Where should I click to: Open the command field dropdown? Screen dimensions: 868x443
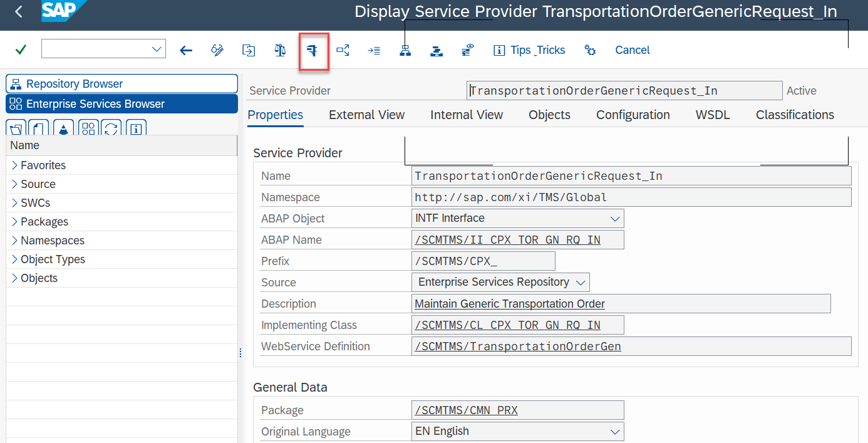tap(157, 50)
